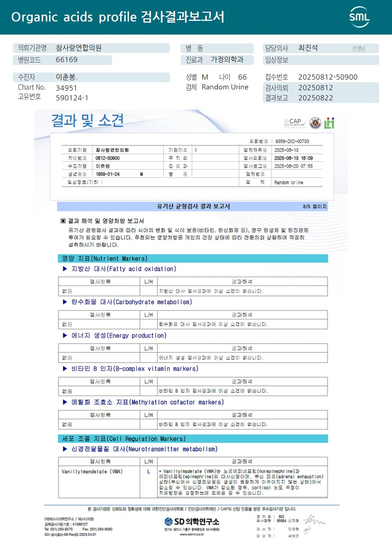Click the CAP Accredited certification logo
The image size is (392, 554).
[x=294, y=123]
